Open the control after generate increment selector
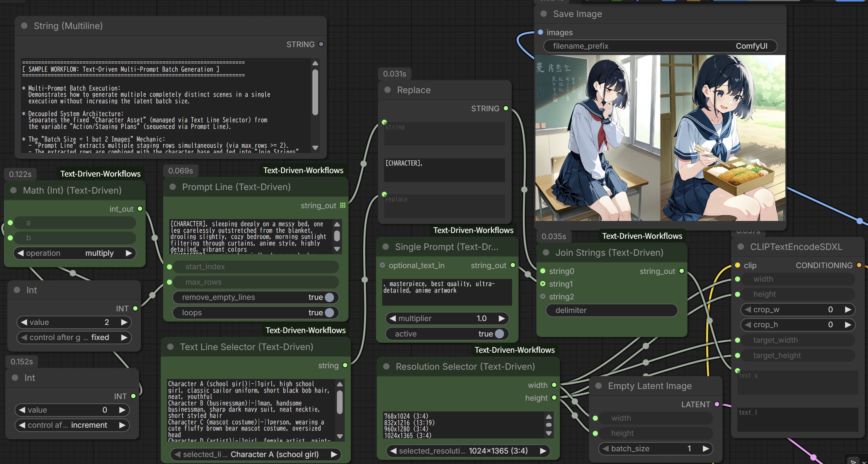 click(x=72, y=425)
